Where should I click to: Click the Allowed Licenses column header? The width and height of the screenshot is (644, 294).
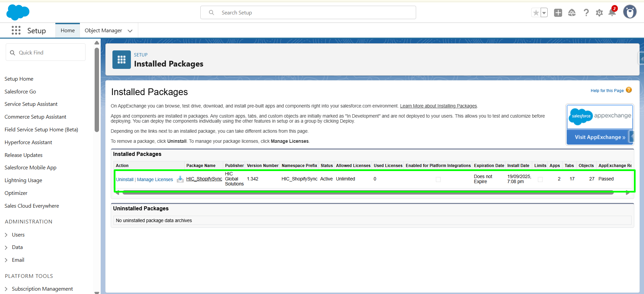[353, 166]
